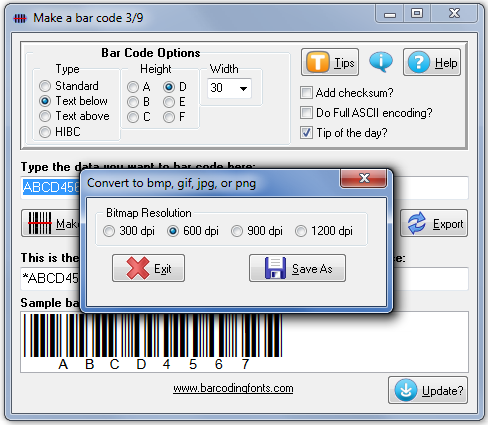
Task: Click the Update? download button
Action: (x=428, y=390)
